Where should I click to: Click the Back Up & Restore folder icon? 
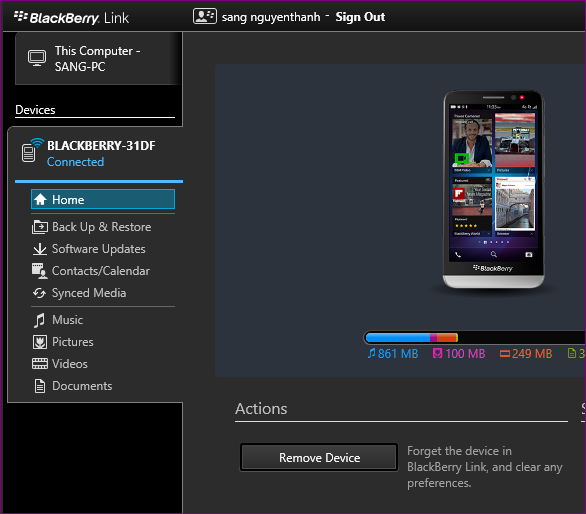[40, 227]
